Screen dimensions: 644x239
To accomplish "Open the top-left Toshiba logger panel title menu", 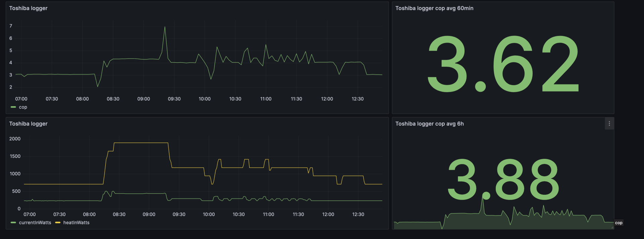I will tap(28, 8).
